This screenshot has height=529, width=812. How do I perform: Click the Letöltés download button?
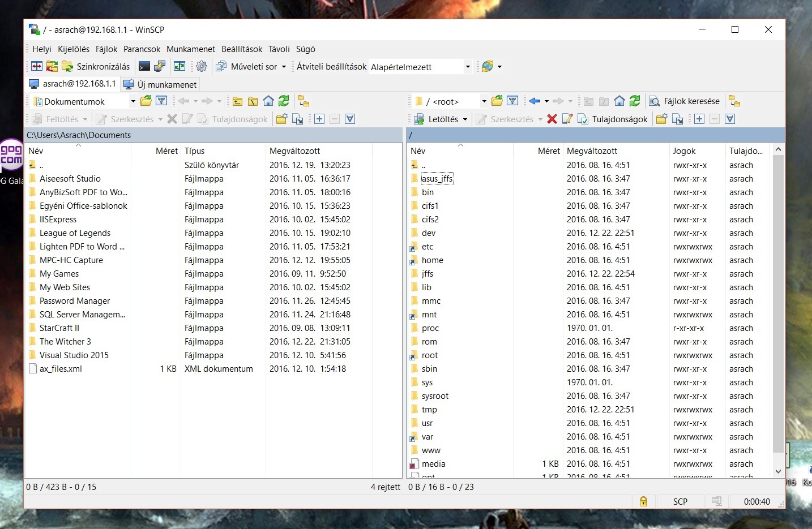tap(436, 119)
